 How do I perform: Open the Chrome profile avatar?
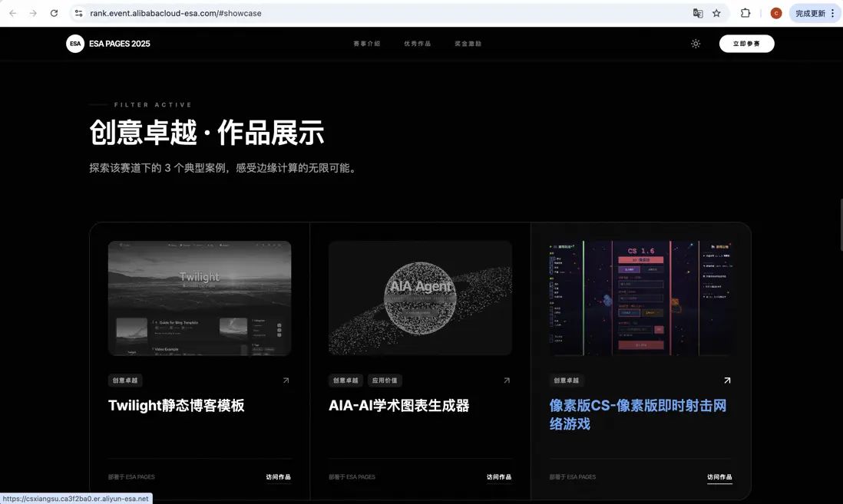point(775,14)
